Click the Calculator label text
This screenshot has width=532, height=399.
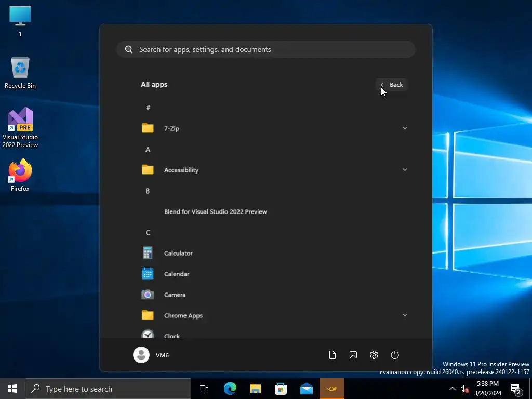tap(178, 253)
